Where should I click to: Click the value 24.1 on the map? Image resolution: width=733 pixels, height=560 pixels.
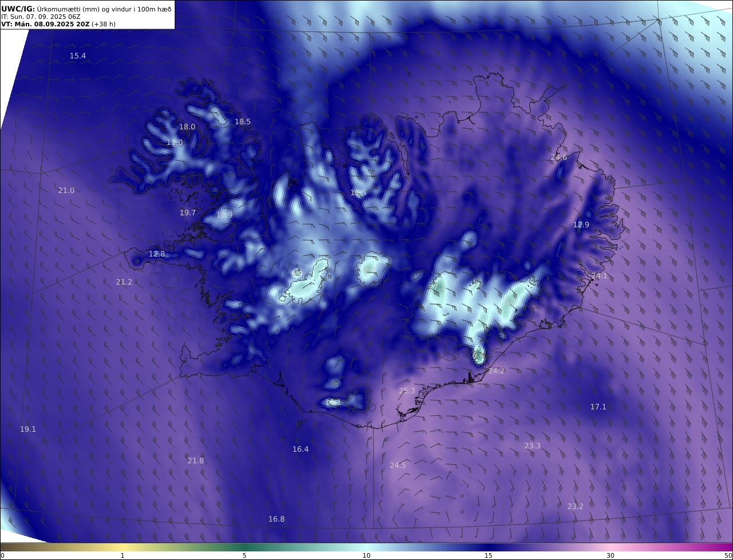pos(600,275)
